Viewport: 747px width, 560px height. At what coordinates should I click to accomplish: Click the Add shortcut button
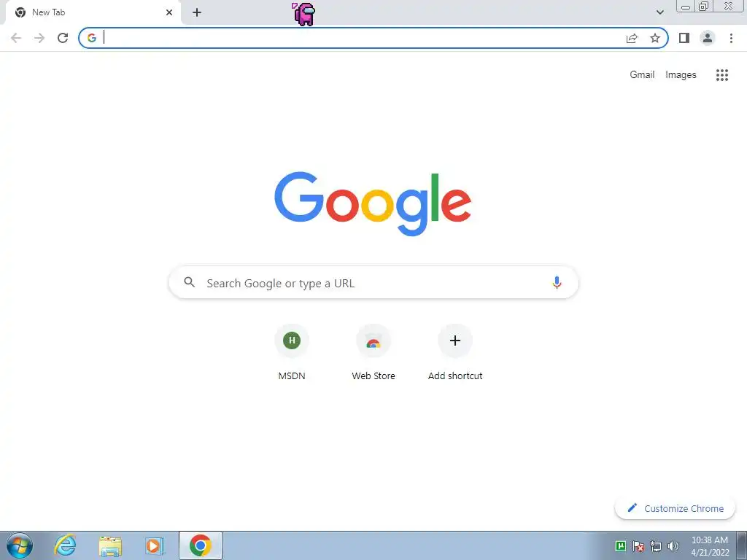455,352
